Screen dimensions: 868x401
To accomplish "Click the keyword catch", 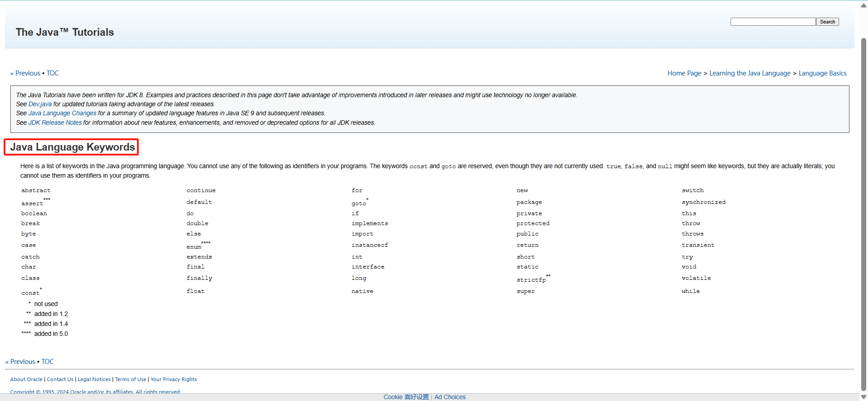I will click(30, 257).
